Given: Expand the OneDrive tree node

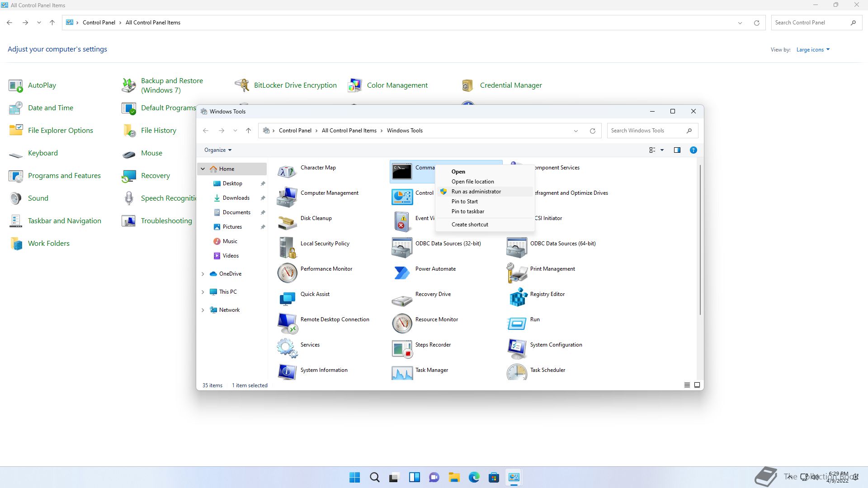Looking at the screenshot, I should click(x=203, y=274).
